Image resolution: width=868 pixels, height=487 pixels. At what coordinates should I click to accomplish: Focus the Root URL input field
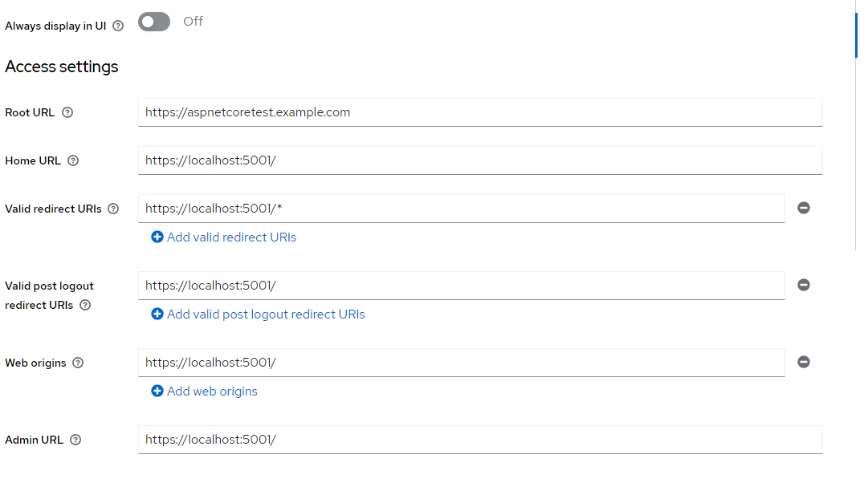[480, 112]
